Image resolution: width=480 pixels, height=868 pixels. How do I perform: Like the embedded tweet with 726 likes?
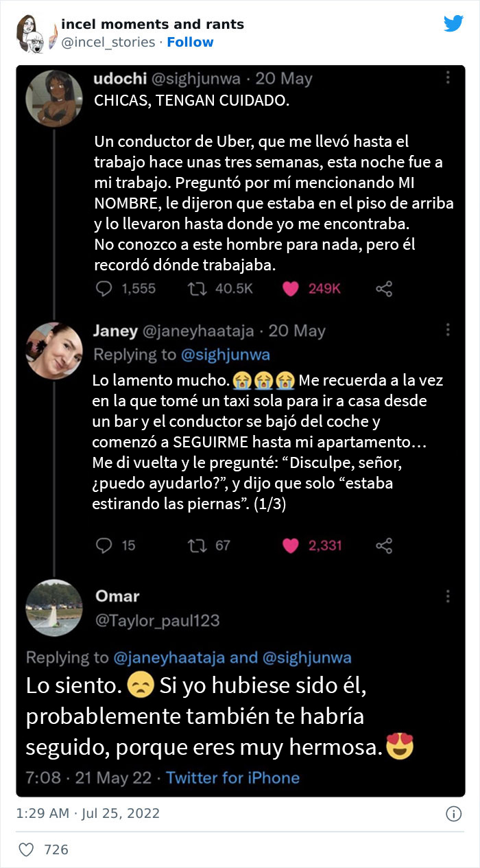point(26,850)
